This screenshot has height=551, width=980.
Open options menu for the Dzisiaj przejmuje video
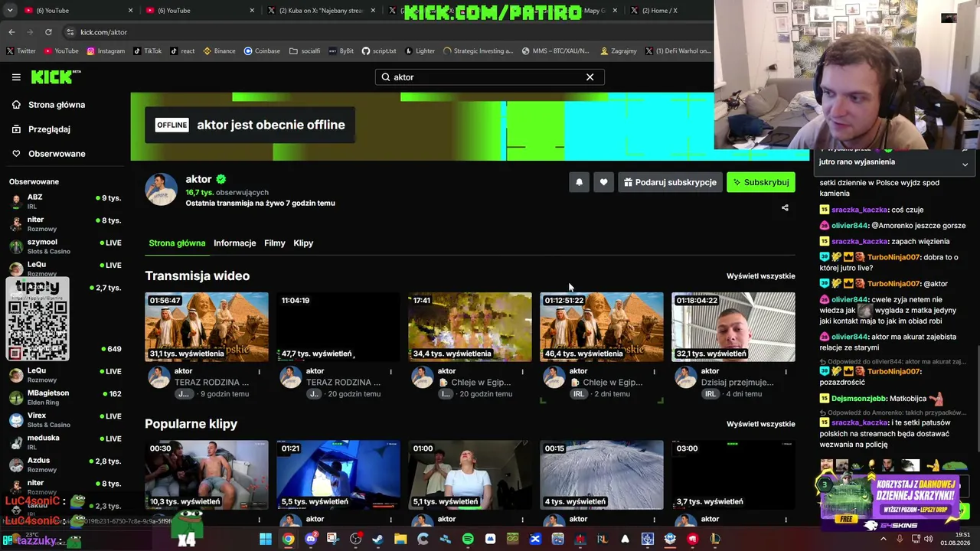click(x=786, y=372)
